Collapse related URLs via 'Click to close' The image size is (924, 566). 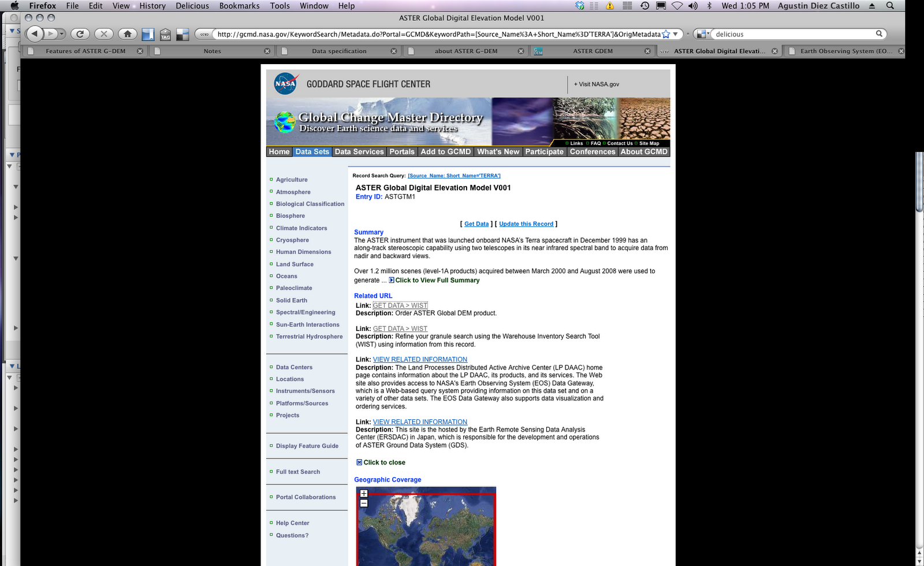pyautogui.click(x=381, y=462)
